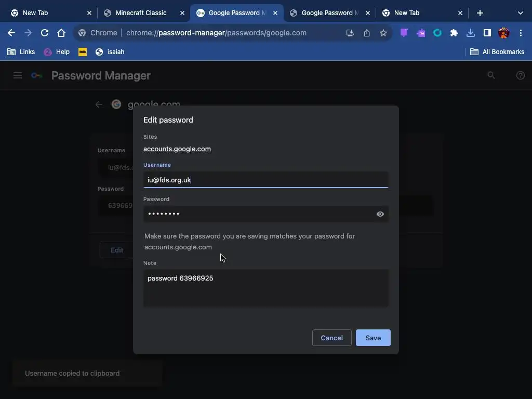Click the 'Password Manager' page title

pyautogui.click(x=101, y=75)
